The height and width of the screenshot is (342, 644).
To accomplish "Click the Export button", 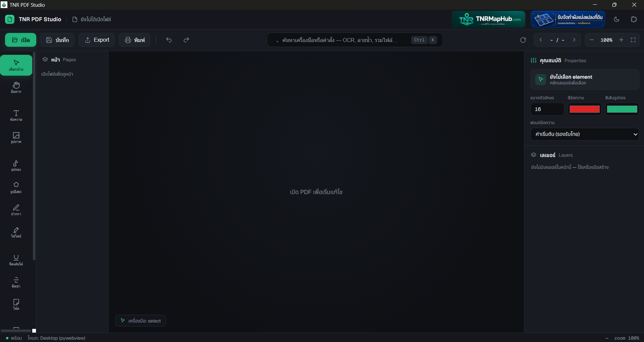I will coord(97,40).
